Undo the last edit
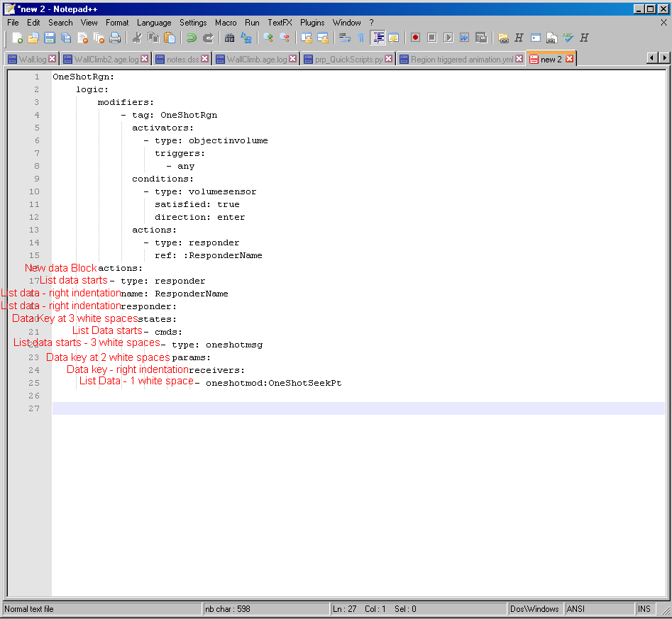The height and width of the screenshot is (619, 672). click(x=192, y=38)
